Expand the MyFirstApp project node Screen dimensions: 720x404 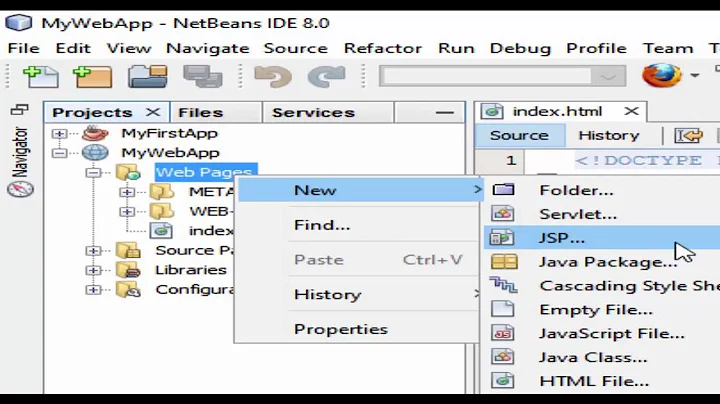tap(59, 134)
